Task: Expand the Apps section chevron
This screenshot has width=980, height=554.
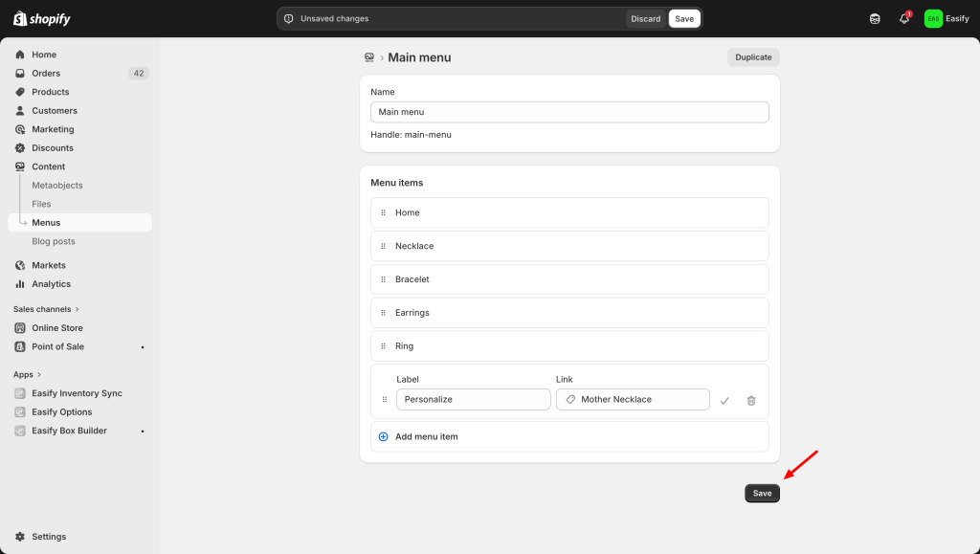Action: (x=40, y=375)
